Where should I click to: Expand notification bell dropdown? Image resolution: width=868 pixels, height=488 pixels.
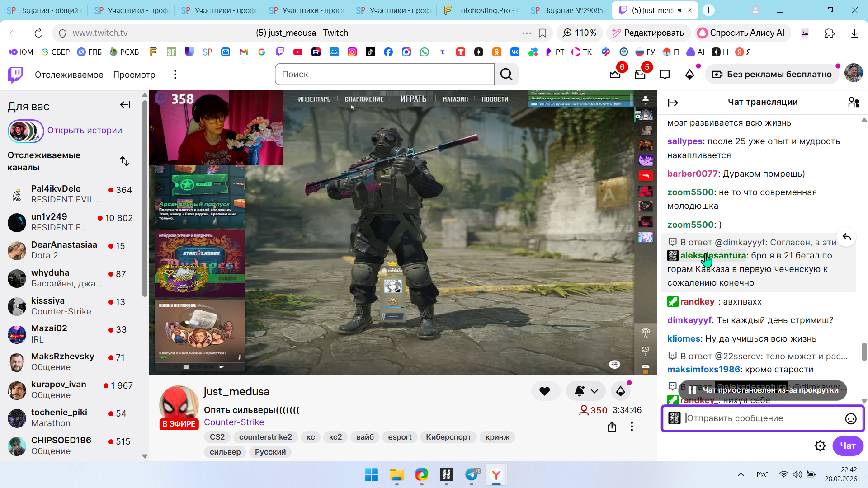594,391
